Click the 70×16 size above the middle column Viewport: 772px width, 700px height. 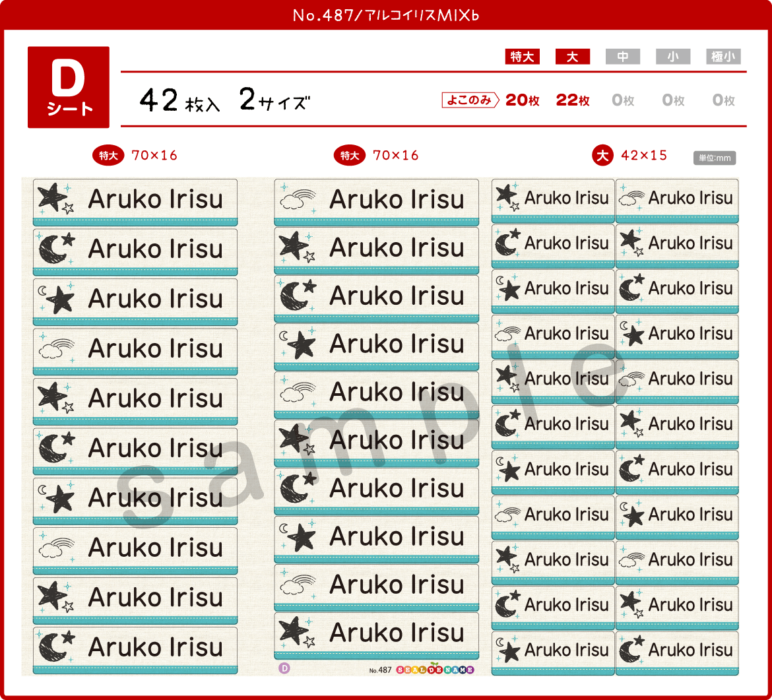[x=395, y=156]
